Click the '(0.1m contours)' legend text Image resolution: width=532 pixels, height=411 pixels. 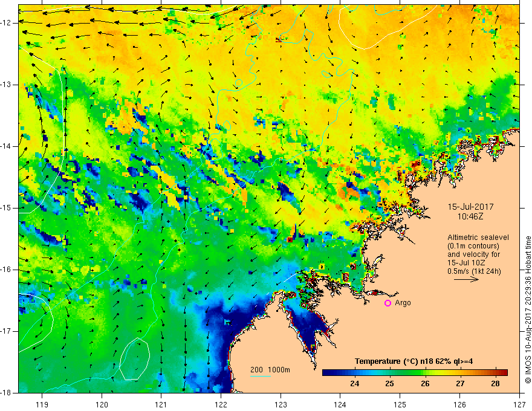click(473, 246)
